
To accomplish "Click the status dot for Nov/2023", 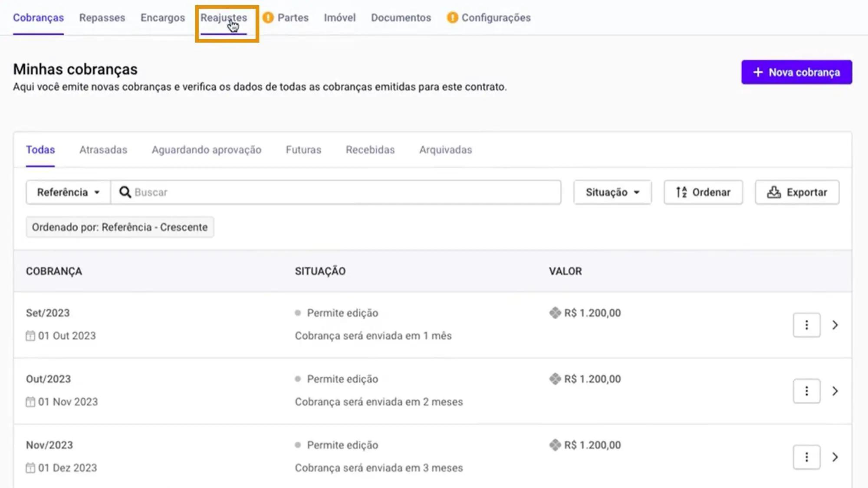I will point(298,445).
